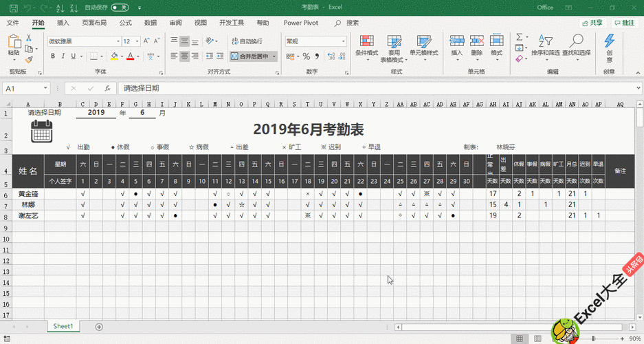Open Cell Styles (单元格样式)

424,47
